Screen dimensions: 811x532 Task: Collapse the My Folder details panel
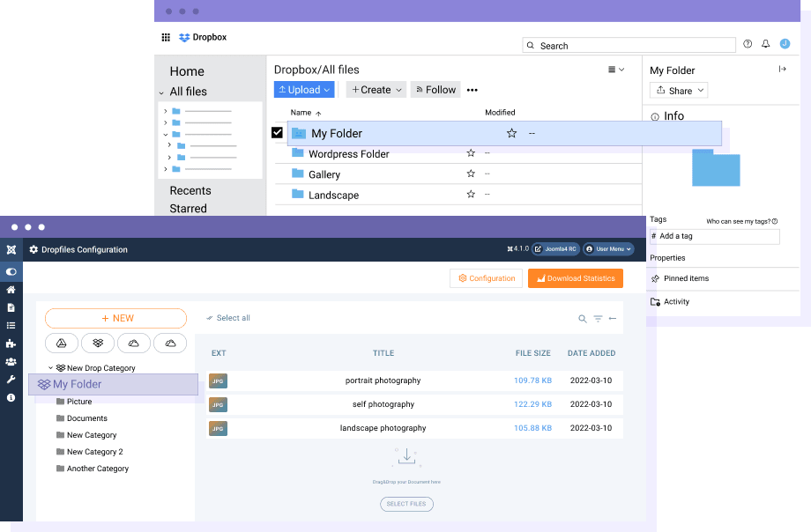click(782, 70)
